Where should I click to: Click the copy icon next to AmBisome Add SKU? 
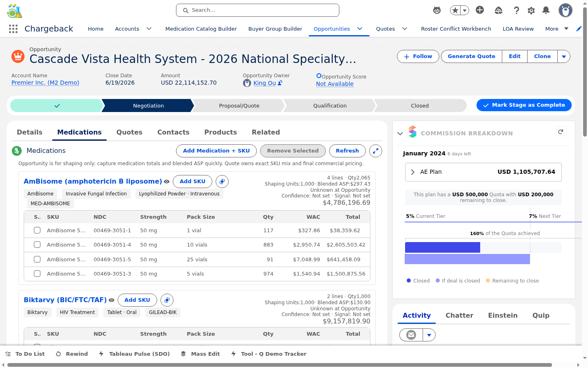click(222, 182)
